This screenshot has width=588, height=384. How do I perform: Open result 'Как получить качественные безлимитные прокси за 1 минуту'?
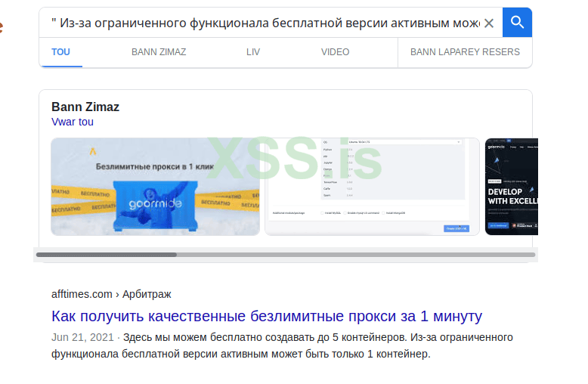[267, 316]
